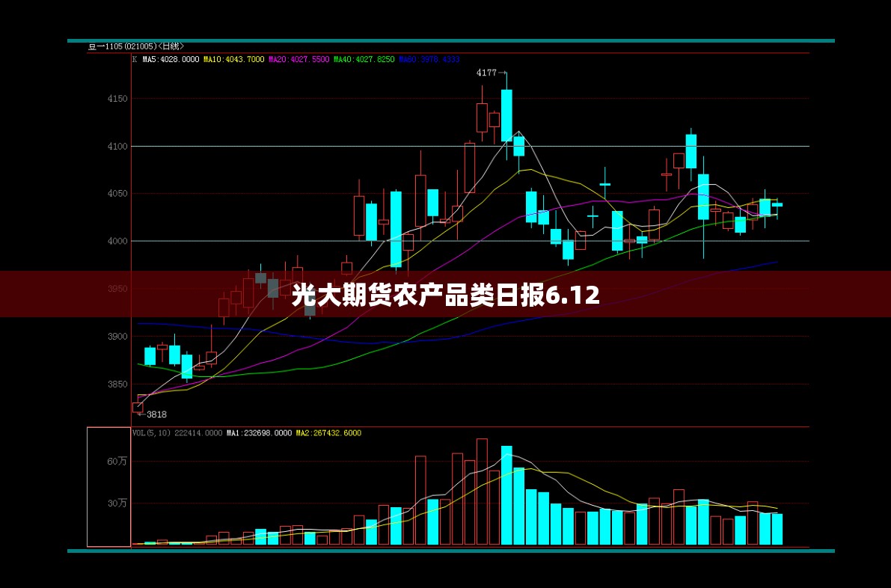
Task: Select the MA5:4028.0000 indicator label
Action: 171,59
